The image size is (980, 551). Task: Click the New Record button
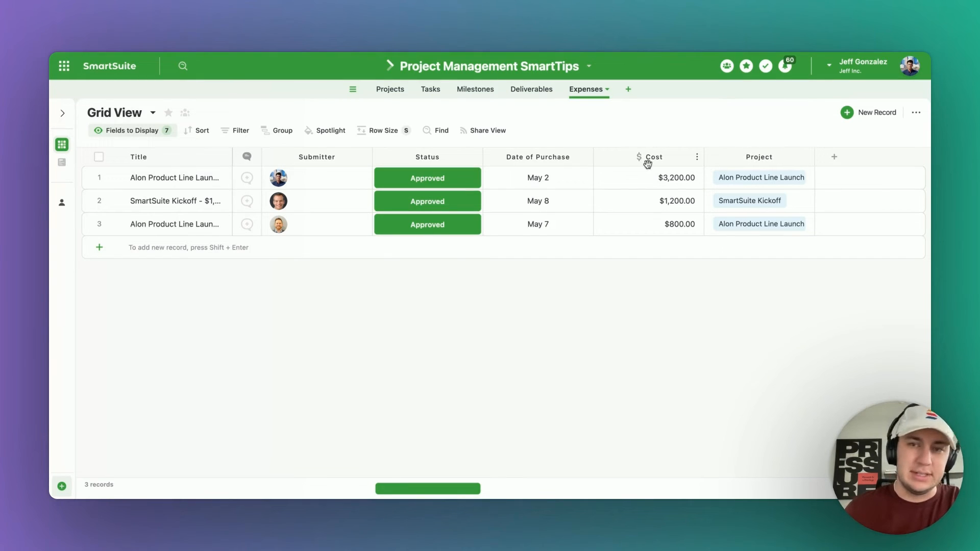point(868,112)
